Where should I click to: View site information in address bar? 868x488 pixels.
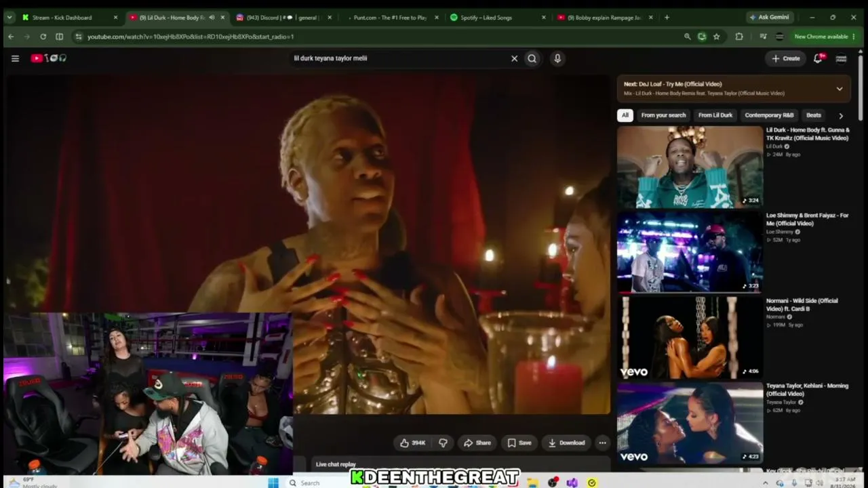(79, 37)
